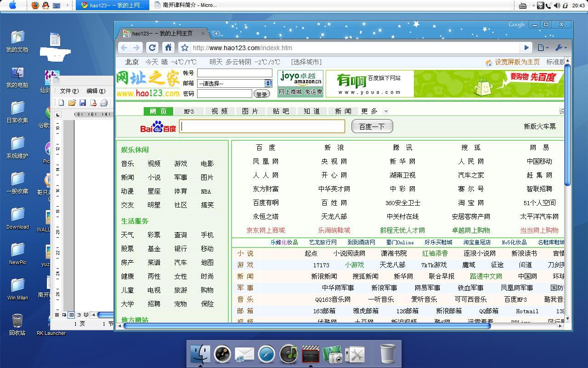588x368 pixels.
Task: Click the volume speaker tray icon
Action: 557,6
